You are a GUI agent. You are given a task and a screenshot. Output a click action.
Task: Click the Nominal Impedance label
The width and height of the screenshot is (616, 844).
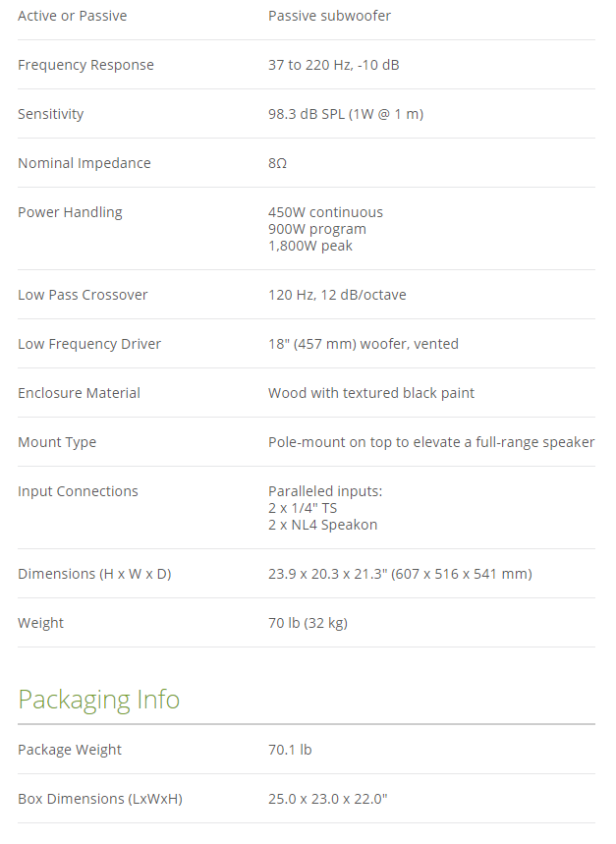point(84,163)
